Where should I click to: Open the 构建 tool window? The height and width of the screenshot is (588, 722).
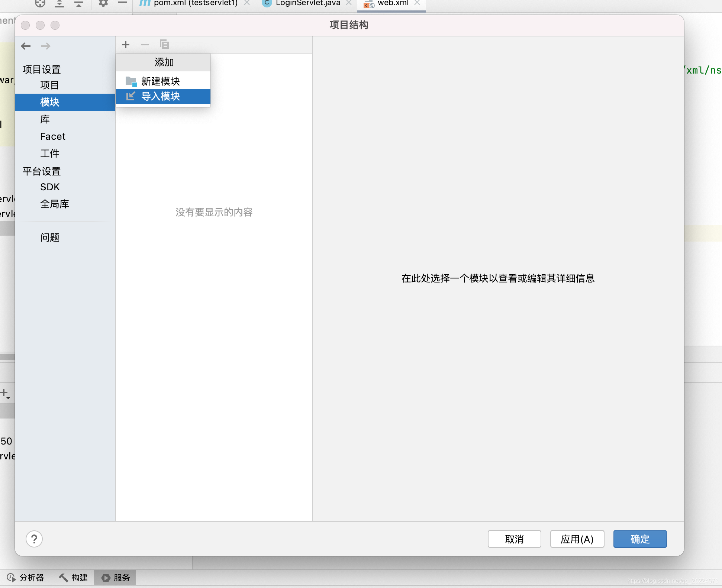(x=73, y=578)
